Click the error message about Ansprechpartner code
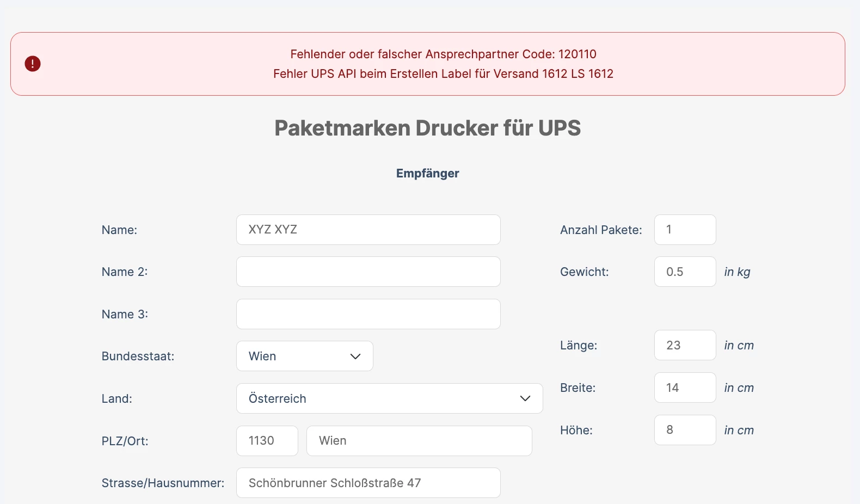Image resolution: width=860 pixels, height=504 pixels. 444,54
